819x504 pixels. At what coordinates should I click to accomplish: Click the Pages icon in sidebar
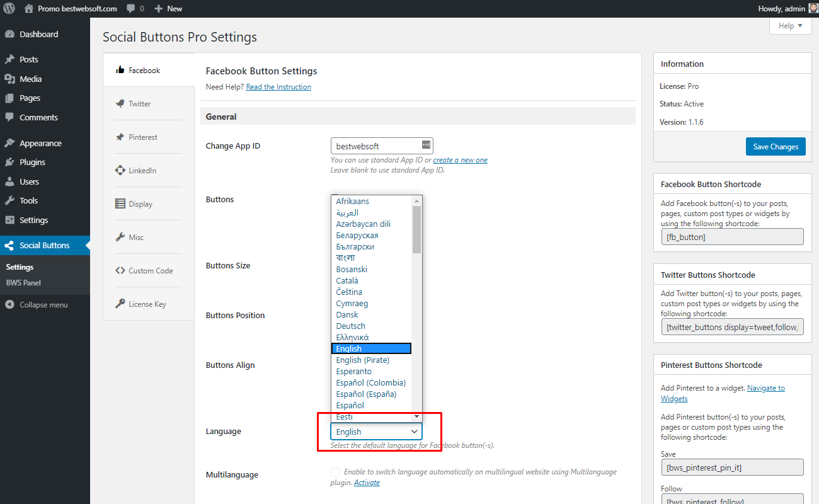9,98
